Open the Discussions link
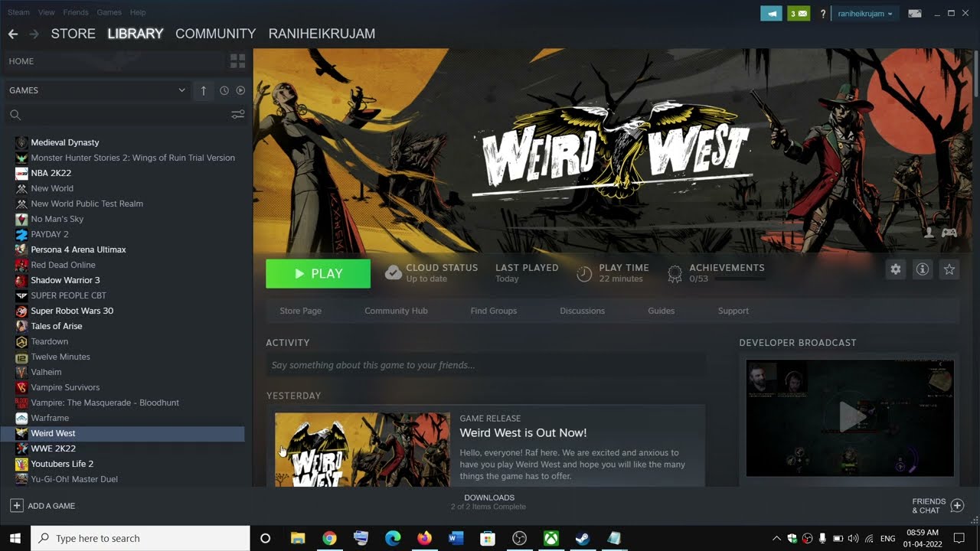The height and width of the screenshot is (551, 980). (582, 311)
